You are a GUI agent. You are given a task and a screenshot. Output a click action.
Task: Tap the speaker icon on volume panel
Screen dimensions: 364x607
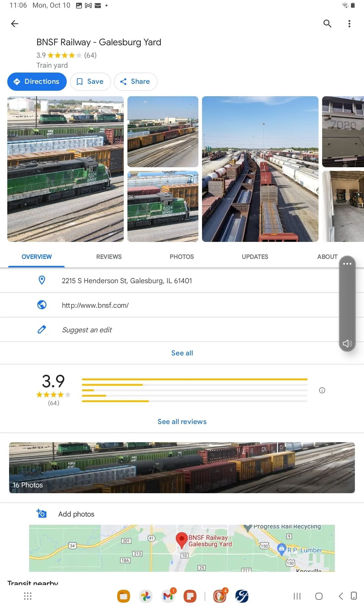pyautogui.click(x=347, y=343)
